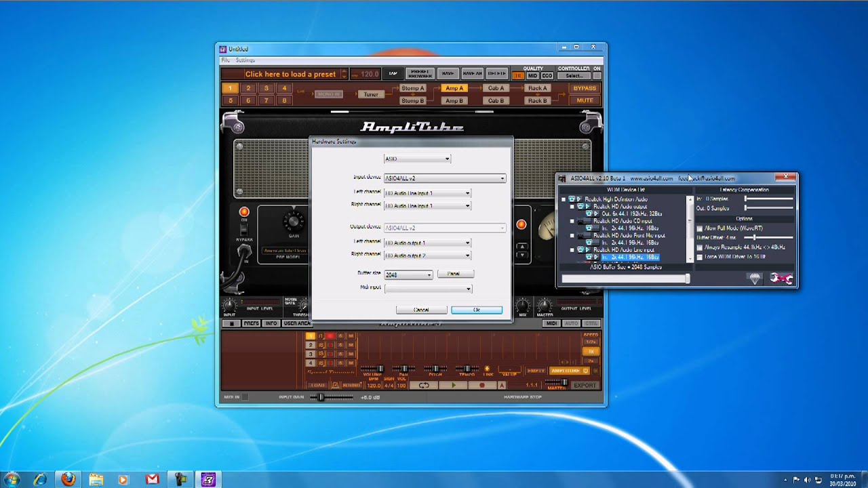Viewport: 868px width, 488px height.
Task: Open the input Left channel dropdown
Action: [427, 193]
